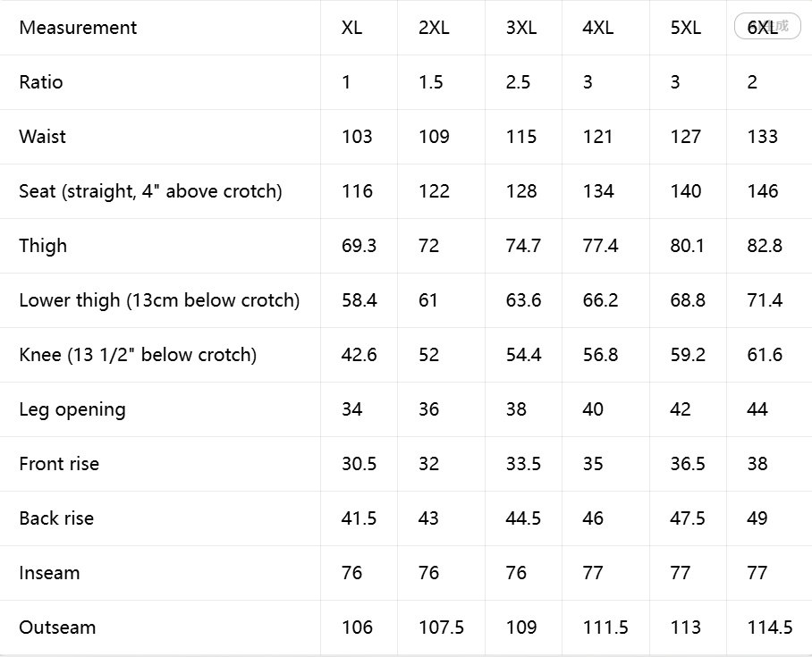Click the rounded pill button over 6XL

tap(767, 27)
